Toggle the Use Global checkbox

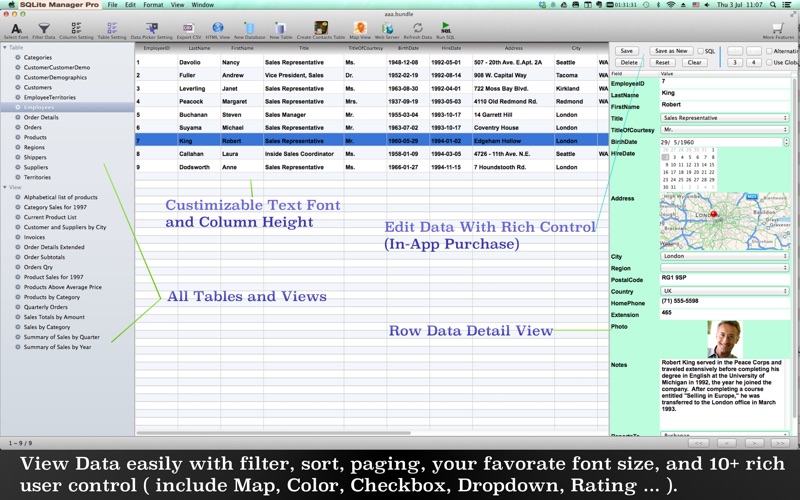[769, 62]
